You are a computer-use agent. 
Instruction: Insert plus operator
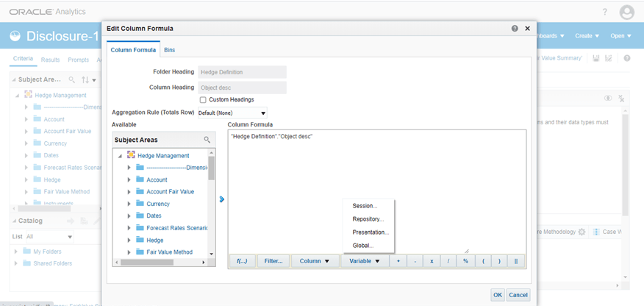398,261
